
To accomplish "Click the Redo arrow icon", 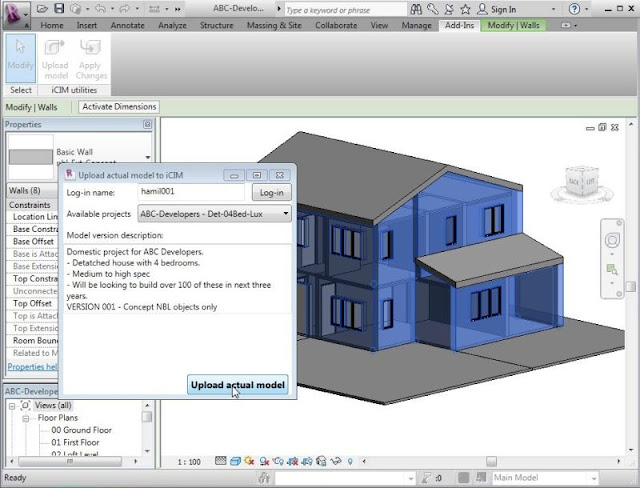I will [x=124, y=9].
